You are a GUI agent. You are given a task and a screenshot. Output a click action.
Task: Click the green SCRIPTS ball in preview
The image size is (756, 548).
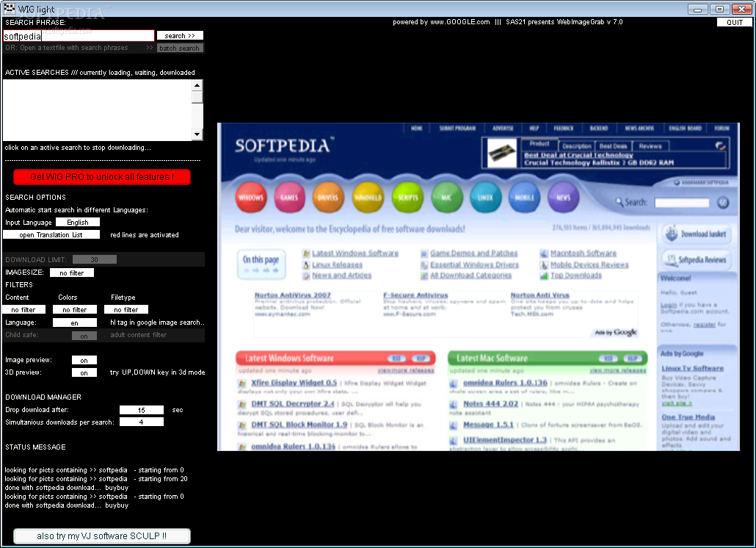pos(408,198)
